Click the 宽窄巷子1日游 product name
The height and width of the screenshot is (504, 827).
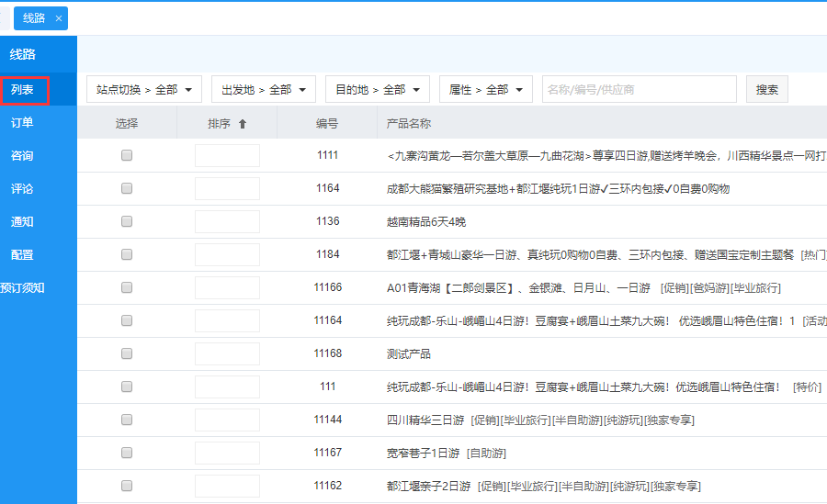click(423, 454)
